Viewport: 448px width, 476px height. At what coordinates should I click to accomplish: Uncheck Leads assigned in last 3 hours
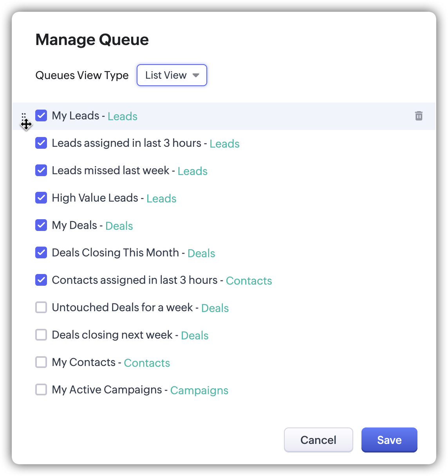point(41,143)
